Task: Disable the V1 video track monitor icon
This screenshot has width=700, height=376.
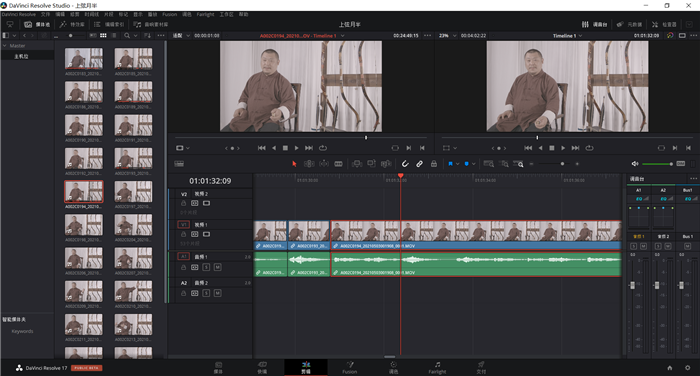Action: [x=206, y=234]
